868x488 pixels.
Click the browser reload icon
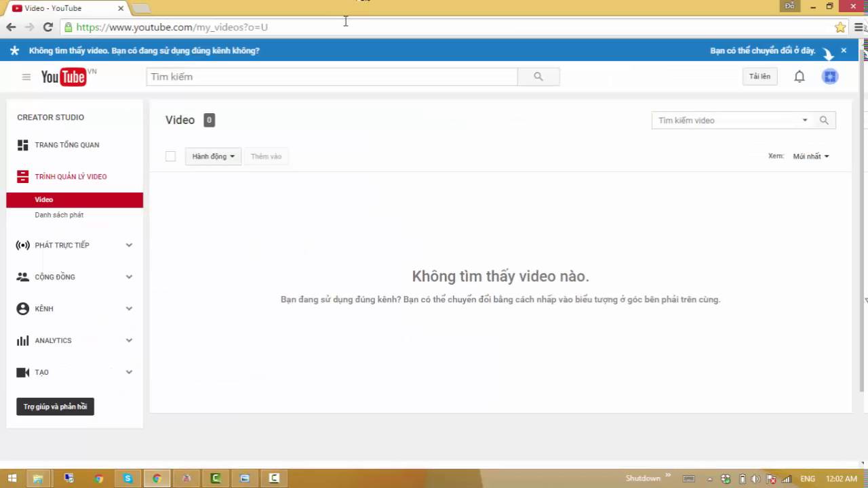click(x=47, y=27)
